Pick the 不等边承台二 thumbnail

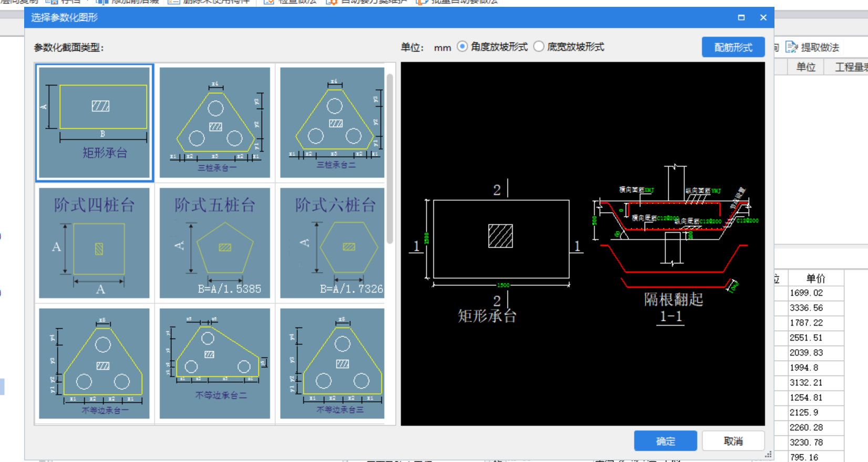pos(215,363)
